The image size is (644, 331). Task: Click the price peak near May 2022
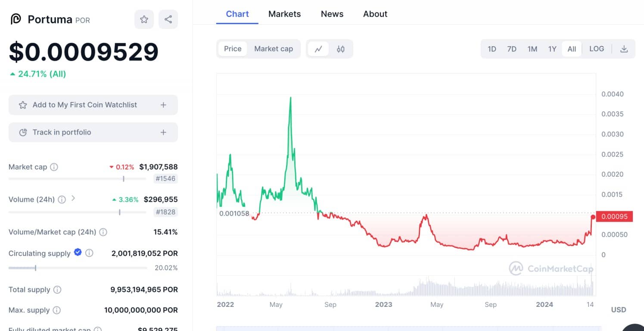click(291, 98)
